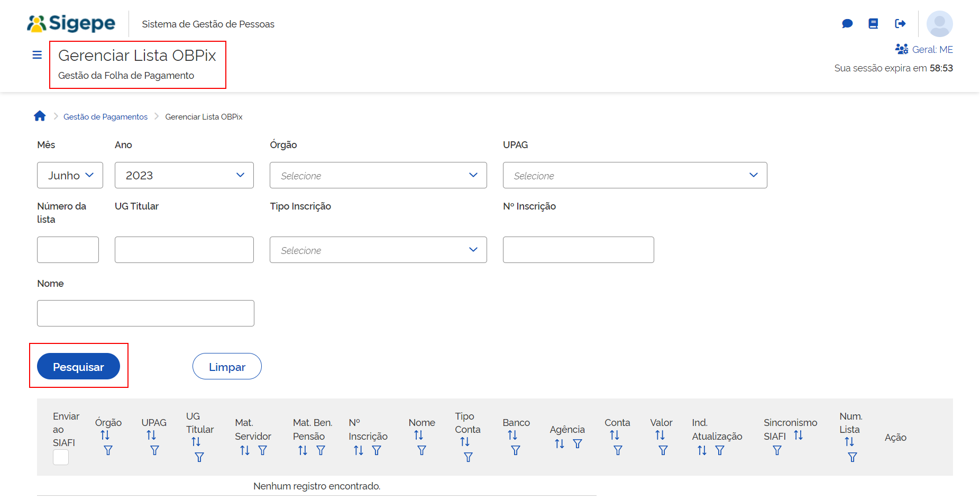Expand the Tipo Inscrição dropdown
The height and width of the screenshot is (499, 980).
pyautogui.click(x=378, y=250)
